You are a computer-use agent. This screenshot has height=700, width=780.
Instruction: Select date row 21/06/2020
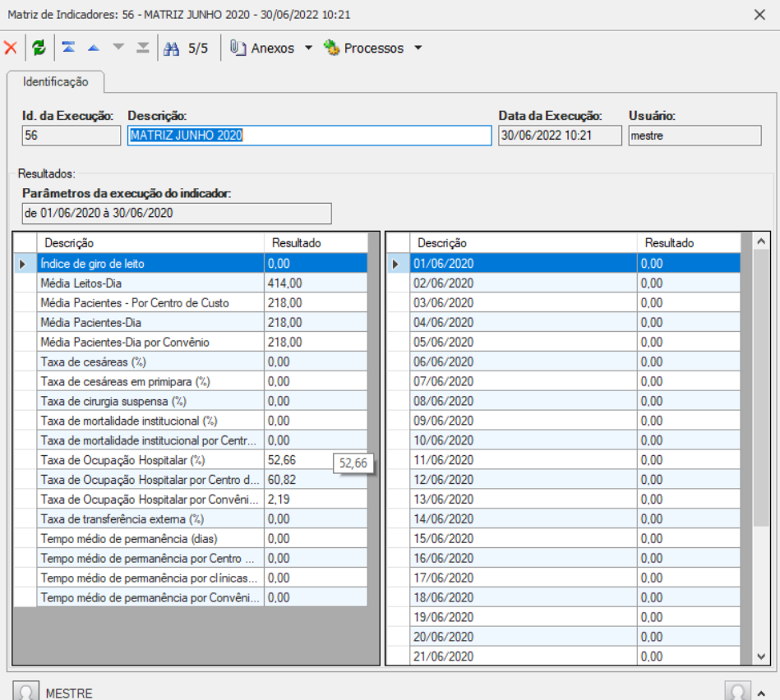564,656
